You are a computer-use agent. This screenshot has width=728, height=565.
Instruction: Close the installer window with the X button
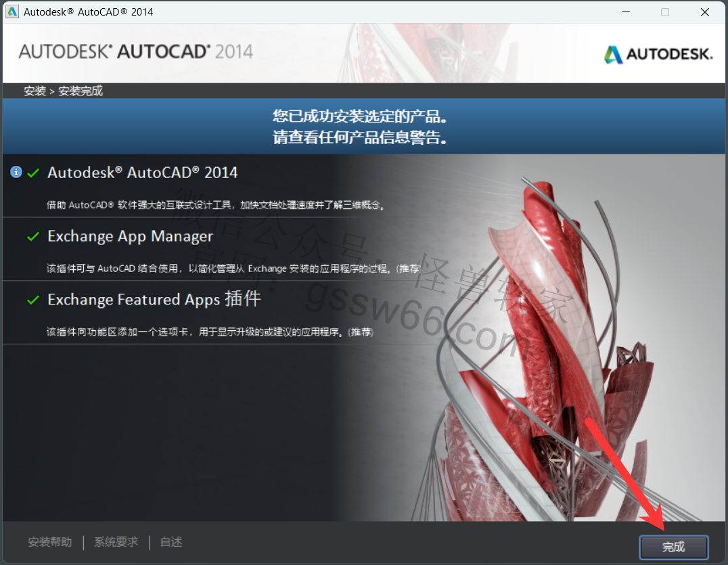pos(704,12)
